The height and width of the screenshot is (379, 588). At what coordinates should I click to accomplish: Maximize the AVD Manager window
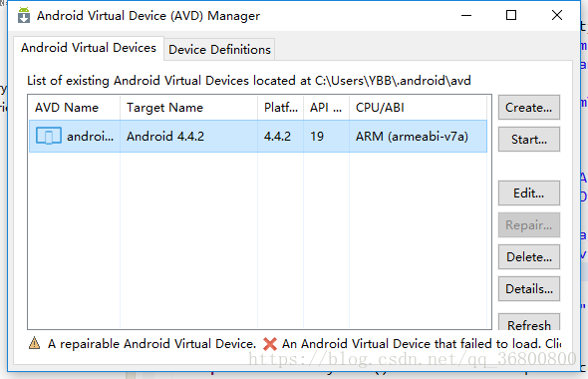[511, 15]
